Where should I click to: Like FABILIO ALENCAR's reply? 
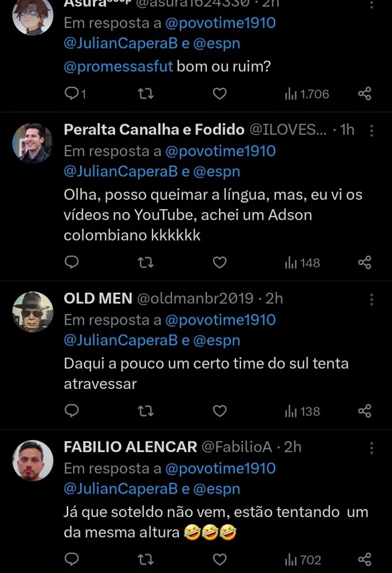pyautogui.click(x=219, y=559)
